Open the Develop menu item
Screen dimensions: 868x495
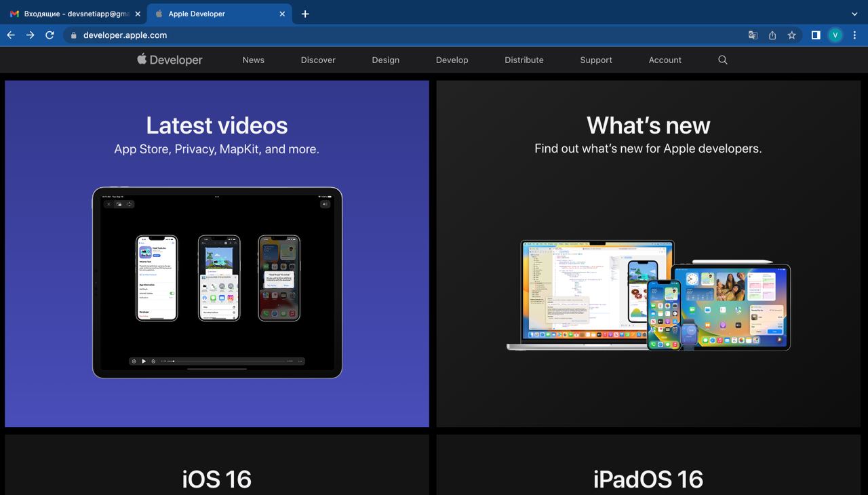(452, 60)
